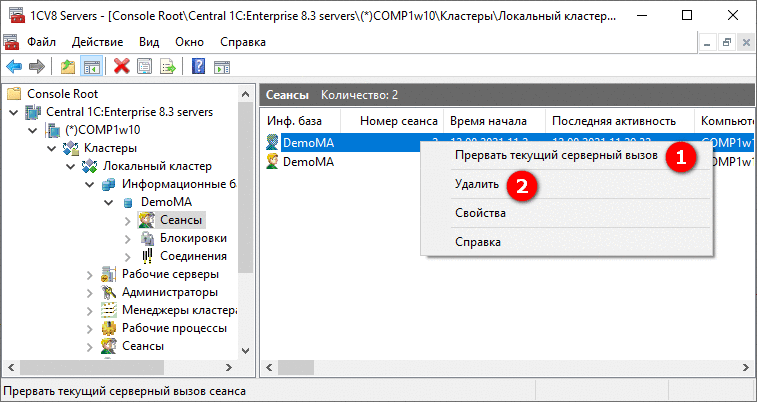Collapse the Локальный кластер tree node

coord(71,166)
